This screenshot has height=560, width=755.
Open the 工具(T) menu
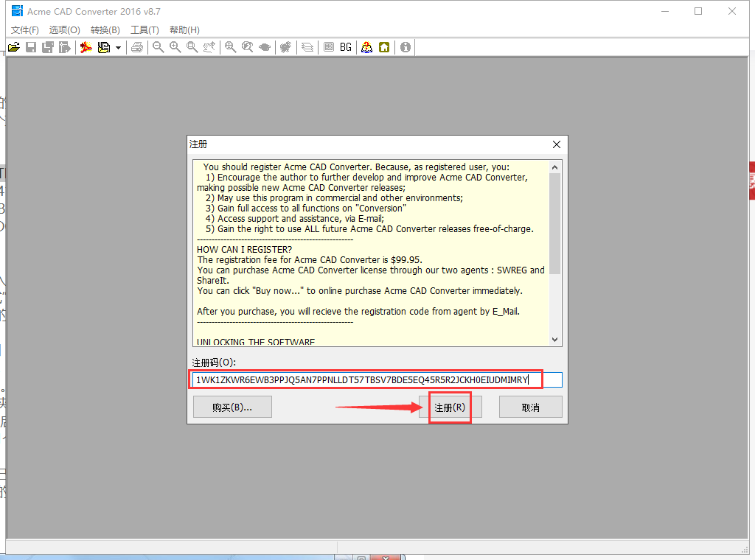click(145, 30)
